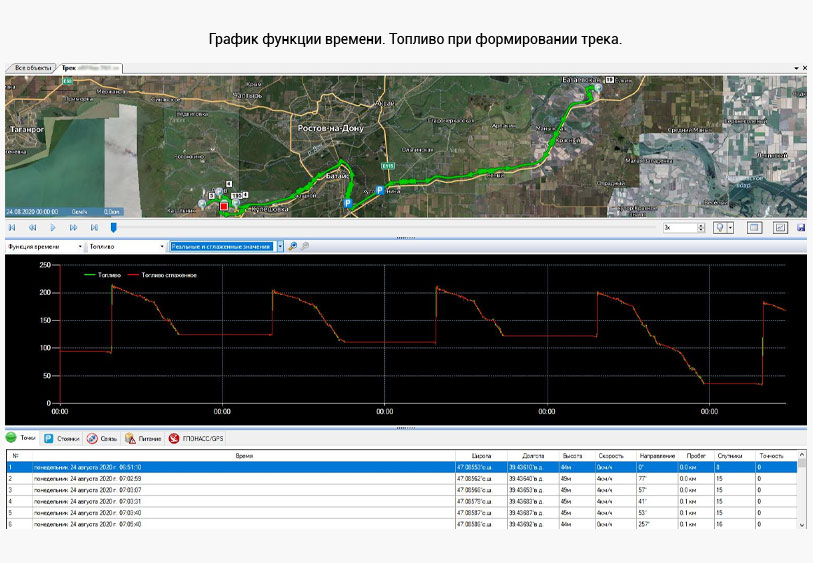Play the track playback

click(53, 228)
